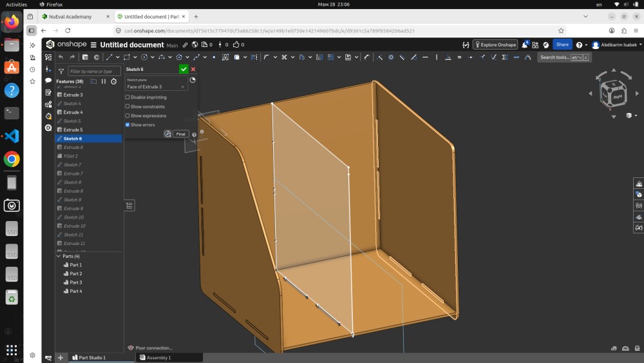Image resolution: width=644 pixels, height=363 pixels.
Task: Select Extrude 3 in feature list
Action: click(73, 95)
